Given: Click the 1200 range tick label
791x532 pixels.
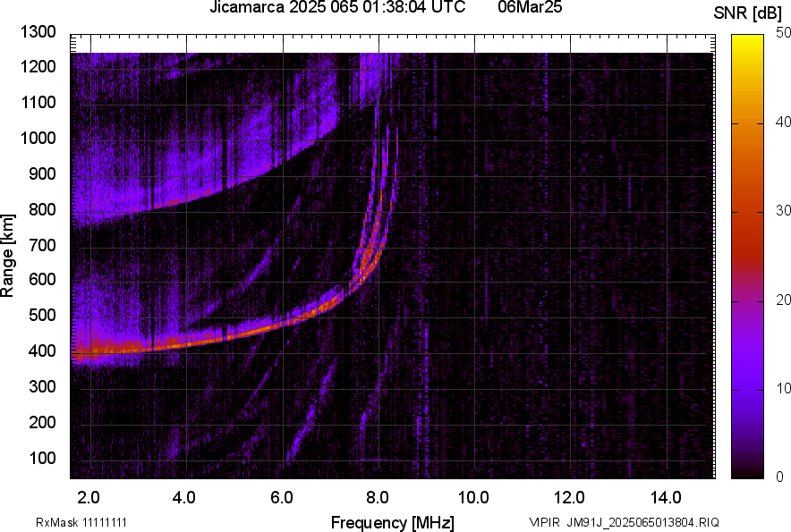Looking at the screenshot, I should [x=38, y=66].
